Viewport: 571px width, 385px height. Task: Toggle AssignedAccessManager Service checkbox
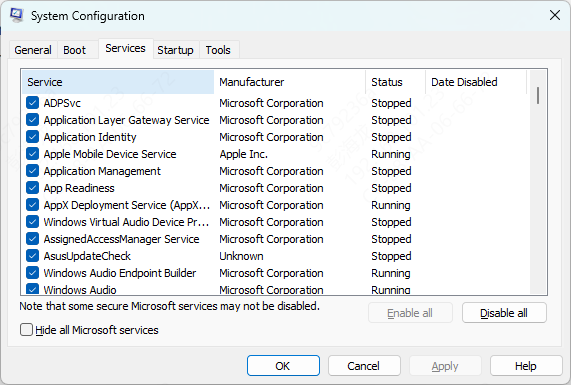(32, 239)
